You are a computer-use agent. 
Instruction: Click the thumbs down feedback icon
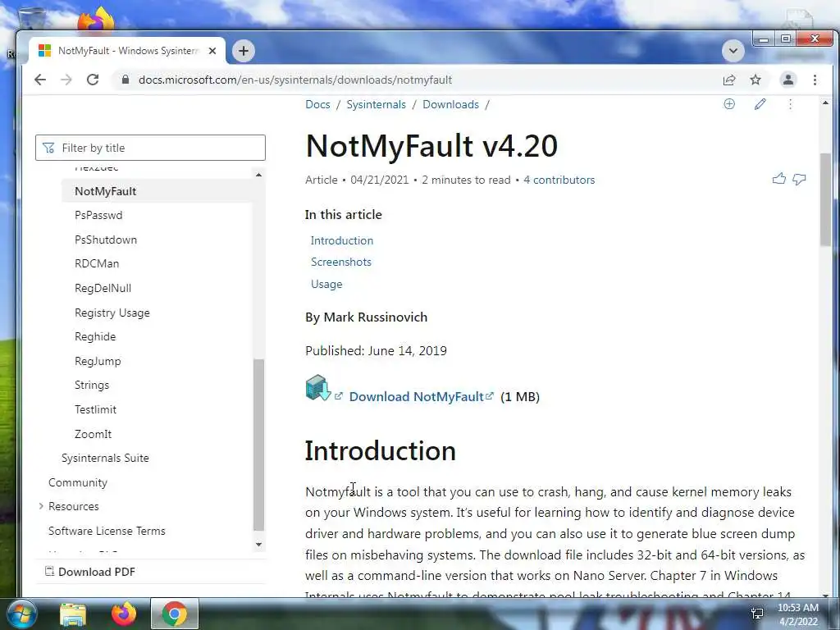pyautogui.click(x=799, y=180)
